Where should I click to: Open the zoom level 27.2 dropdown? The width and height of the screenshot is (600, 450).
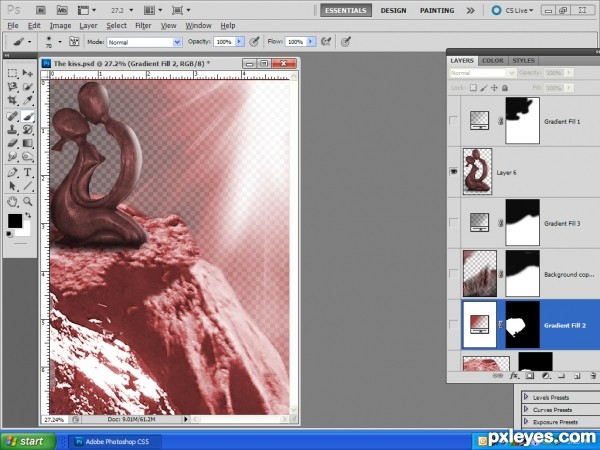click(x=131, y=10)
